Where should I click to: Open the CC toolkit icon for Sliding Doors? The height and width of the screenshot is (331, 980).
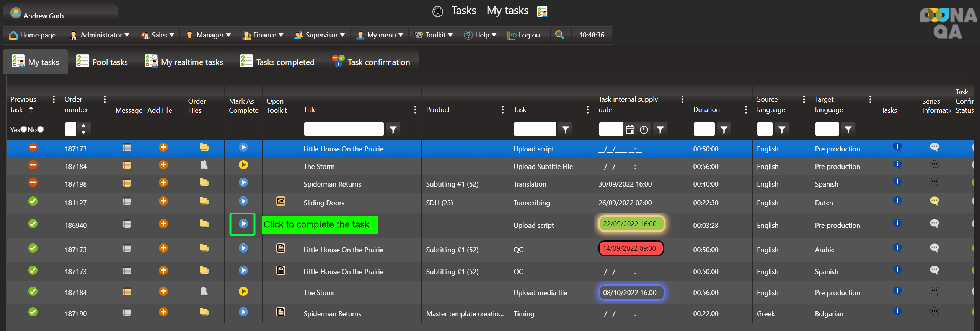(280, 201)
